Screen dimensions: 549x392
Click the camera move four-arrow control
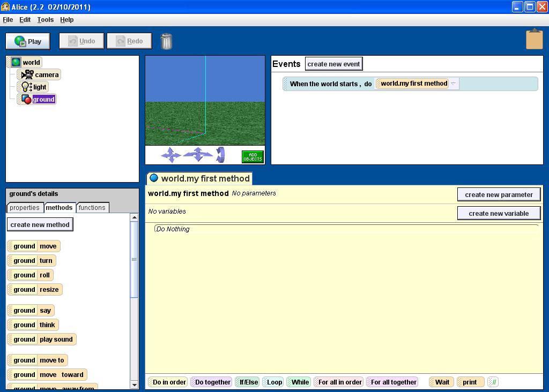tap(171, 155)
